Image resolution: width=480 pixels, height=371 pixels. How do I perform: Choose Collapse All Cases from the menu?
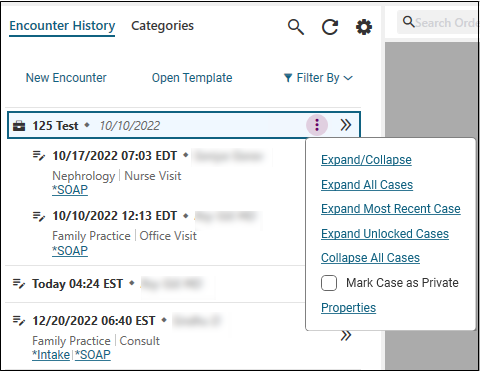[370, 258]
